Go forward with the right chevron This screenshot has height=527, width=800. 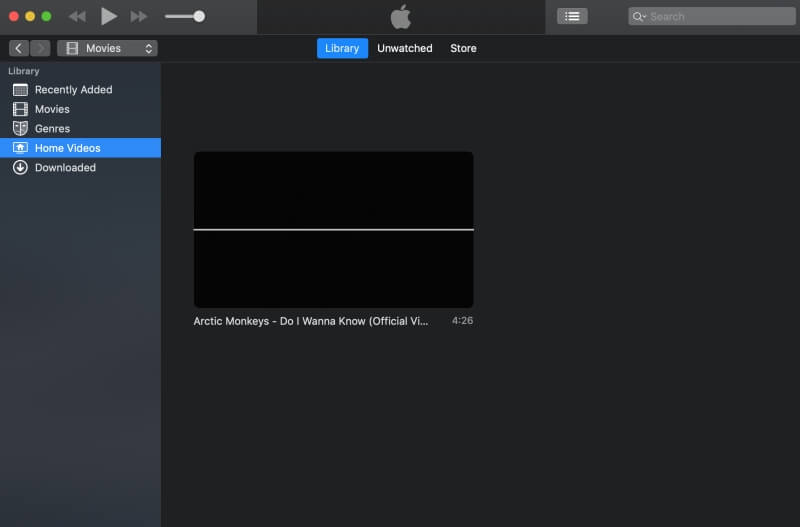(40, 48)
